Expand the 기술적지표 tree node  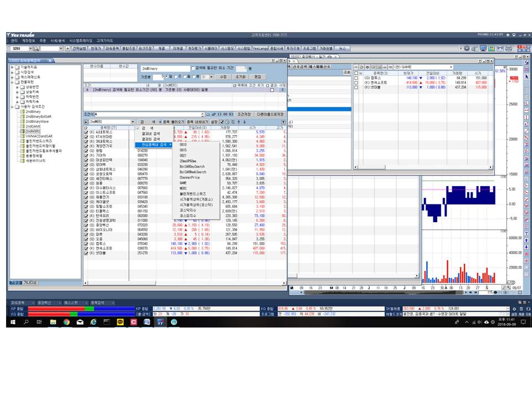tap(12, 66)
